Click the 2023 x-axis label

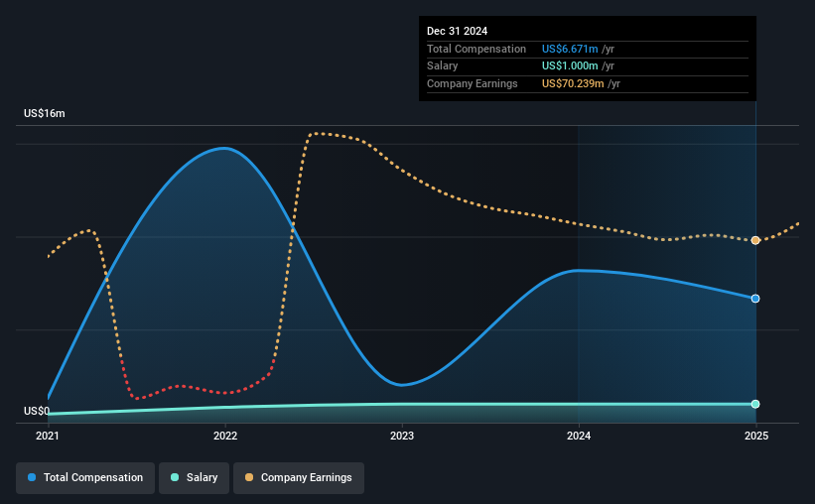pos(402,436)
